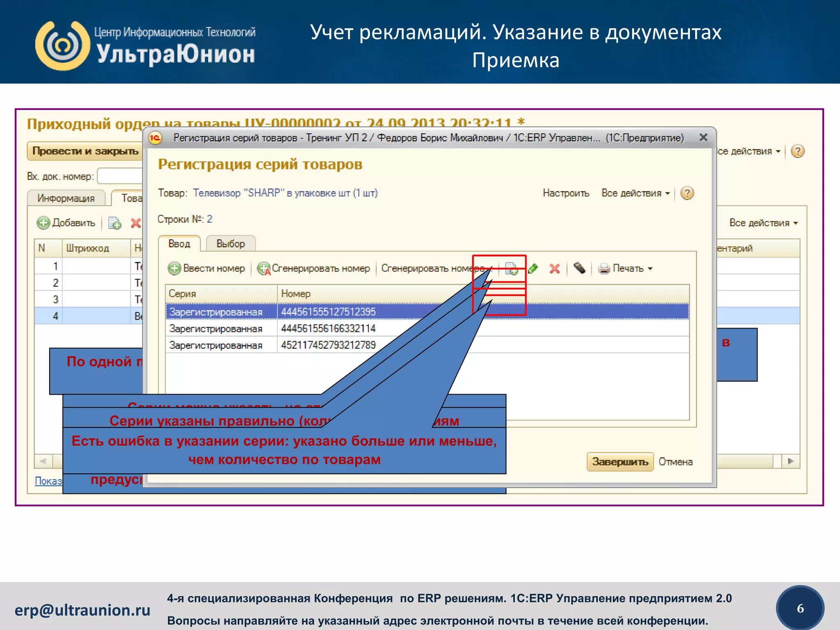Click Настроить in the series dialog
The image size is (840, 630).
click(x=566, y=193)
